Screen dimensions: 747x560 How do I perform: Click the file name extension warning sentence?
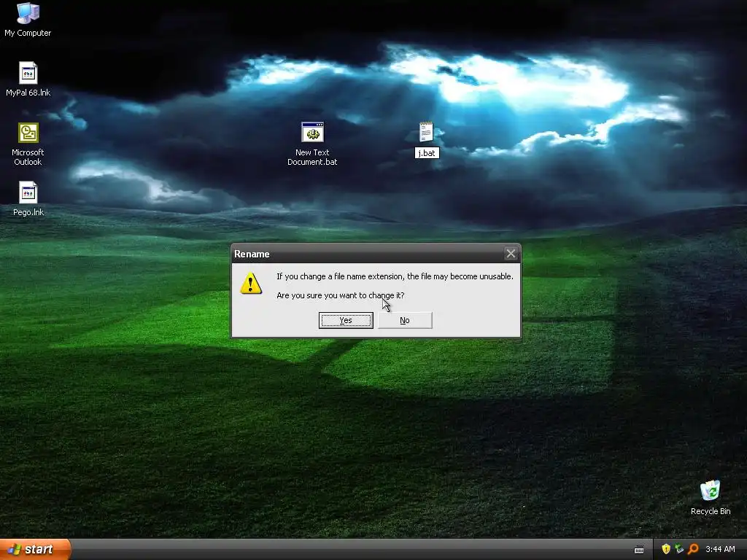395,276
